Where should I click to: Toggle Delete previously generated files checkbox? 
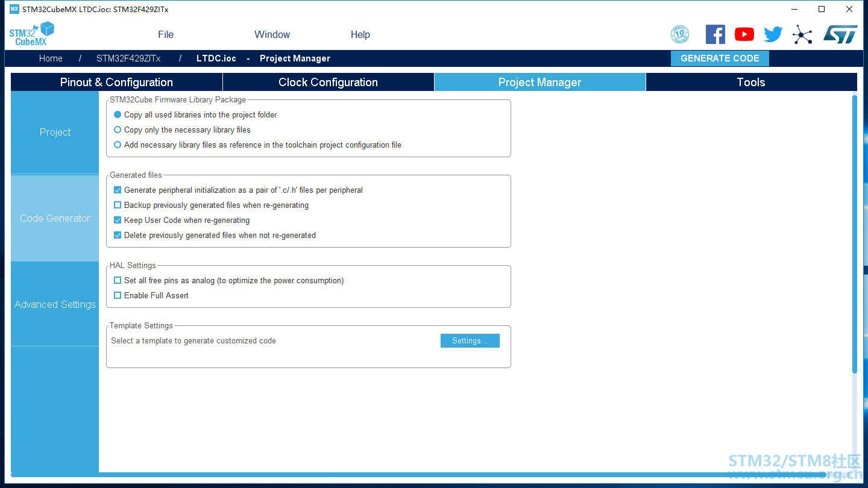click(x=118, y=235)
